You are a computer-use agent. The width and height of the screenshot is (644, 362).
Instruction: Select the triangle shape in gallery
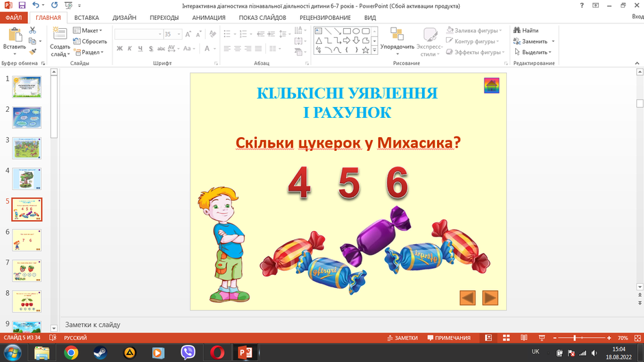[319, 40]
